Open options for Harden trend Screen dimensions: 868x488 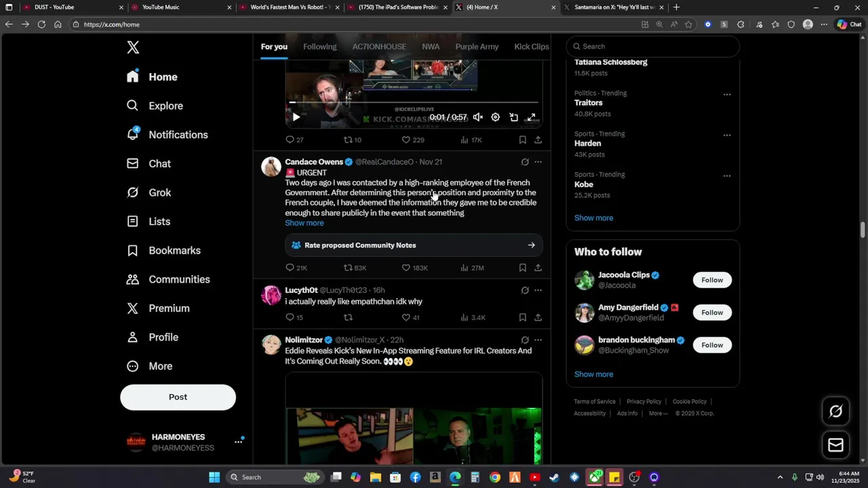(x=727, y=135)
